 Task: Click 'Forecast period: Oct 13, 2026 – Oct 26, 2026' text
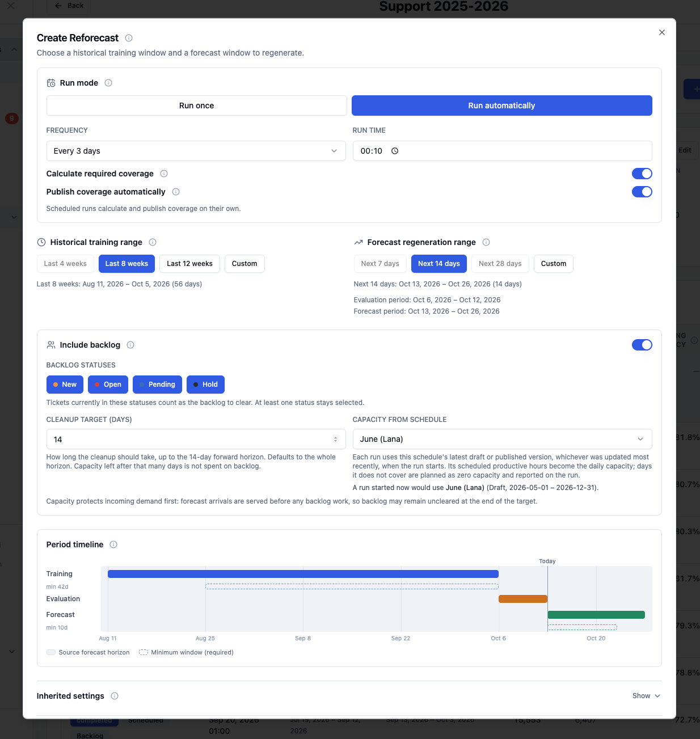coord(427,311)
